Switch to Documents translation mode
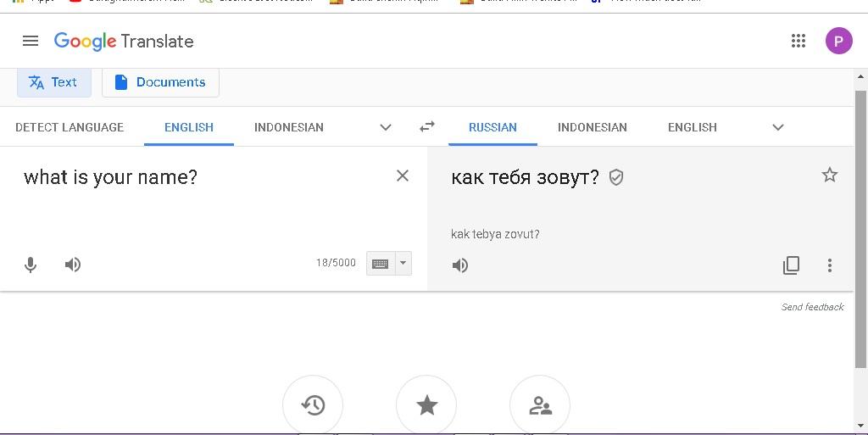Screen dimensions: 868x435 [160, 82]
